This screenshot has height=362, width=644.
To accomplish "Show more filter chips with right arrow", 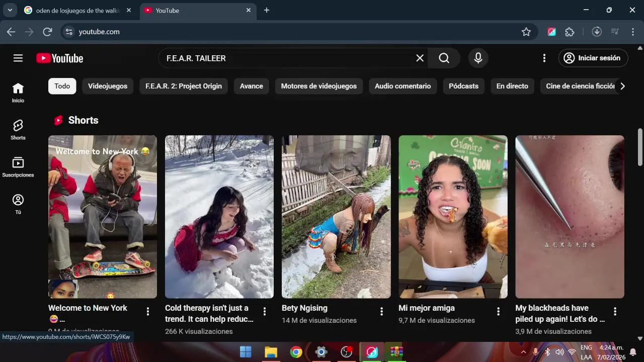I will point(622,86).
